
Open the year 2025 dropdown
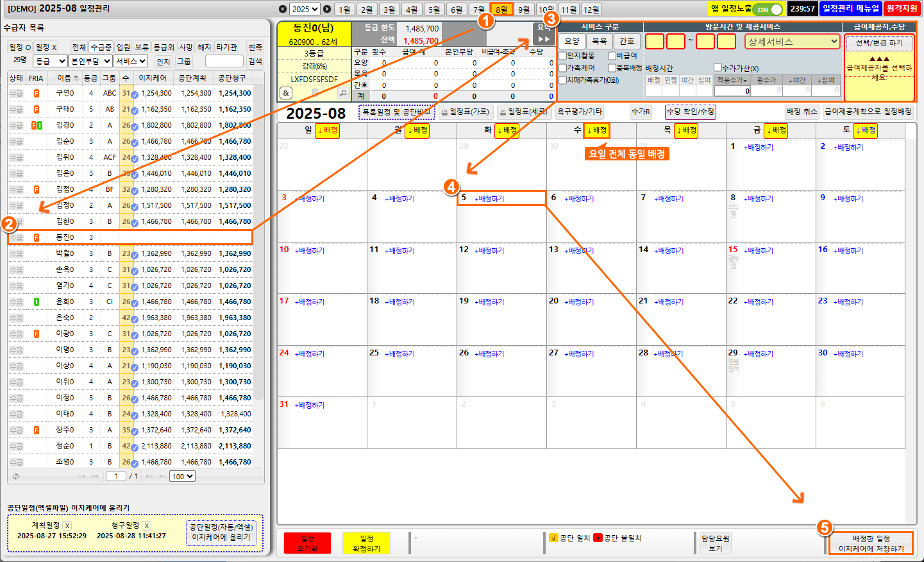305,9
